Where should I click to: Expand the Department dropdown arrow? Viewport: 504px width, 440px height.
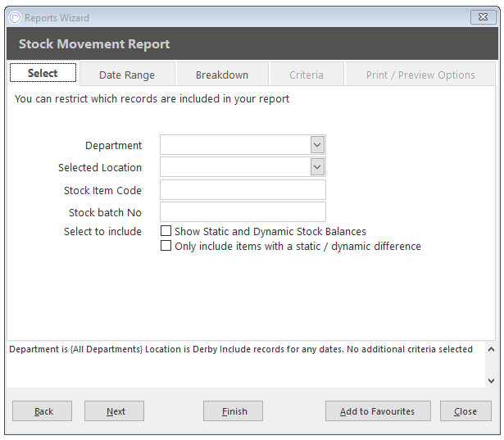[317, 145]
